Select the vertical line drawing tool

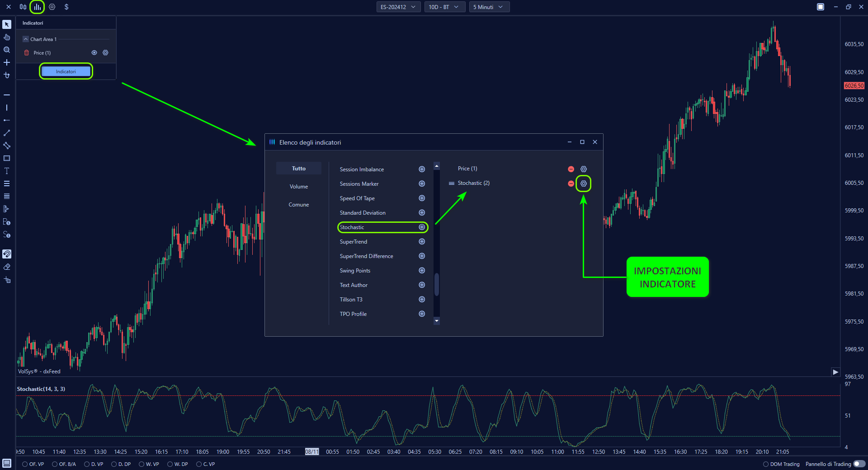click(7, 108)
